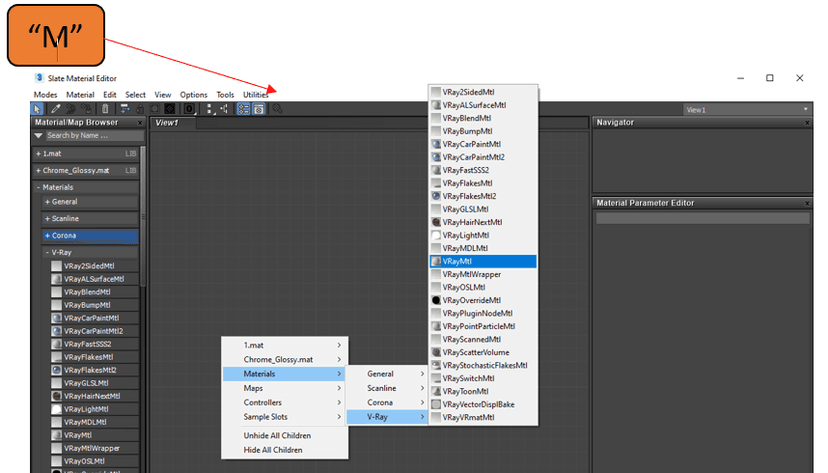Click Show Background in Preview icon
This screenshot has height=473, width=828.
click(170, 109)
